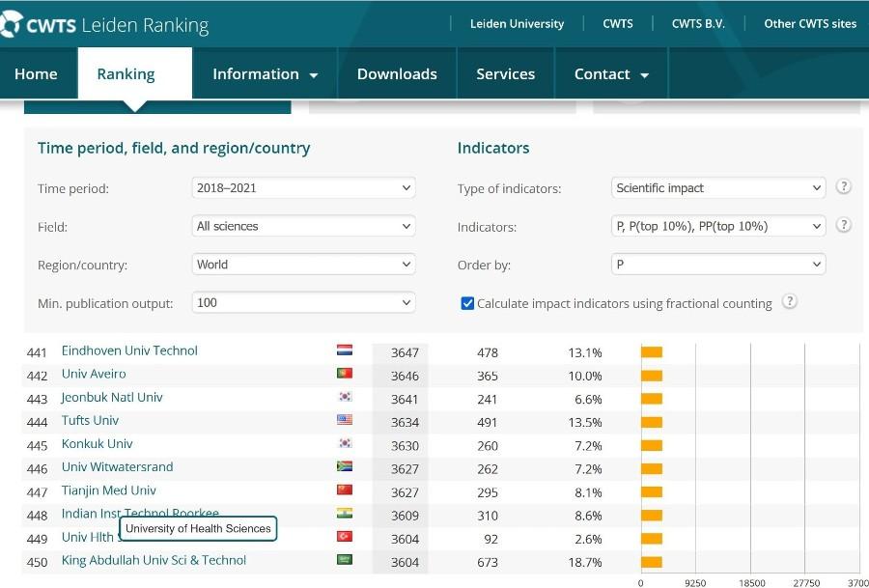The height and width of the screenshot is (588, 869).
Task: Follow the CWTS B.V. header link
Action: tap(698, 24)
